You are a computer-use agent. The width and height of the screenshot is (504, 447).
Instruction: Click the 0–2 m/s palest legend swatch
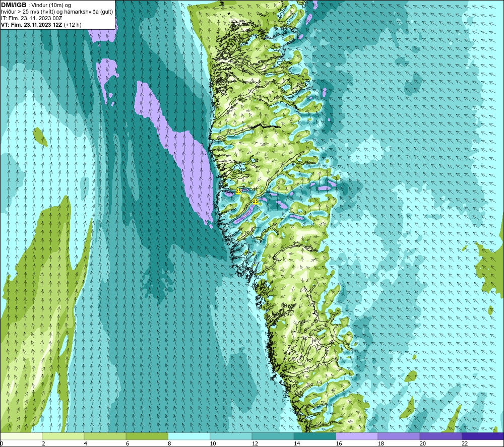point(21,436)
